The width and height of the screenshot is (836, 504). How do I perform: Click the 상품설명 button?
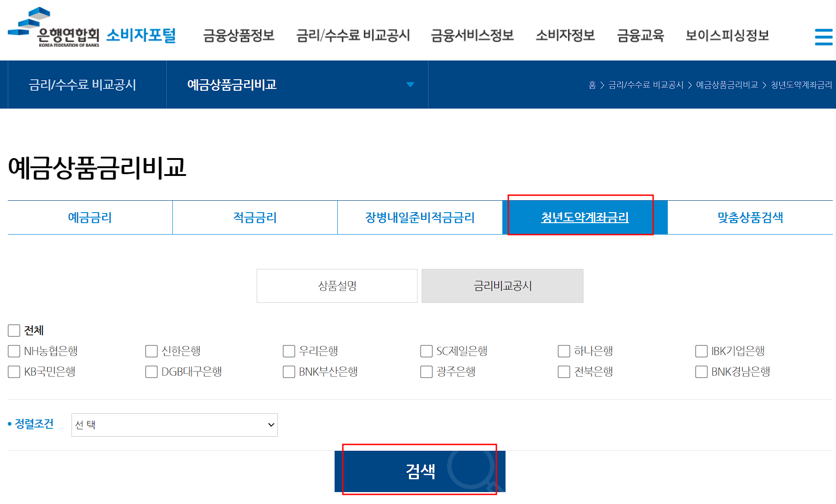(x=337, y=285)
